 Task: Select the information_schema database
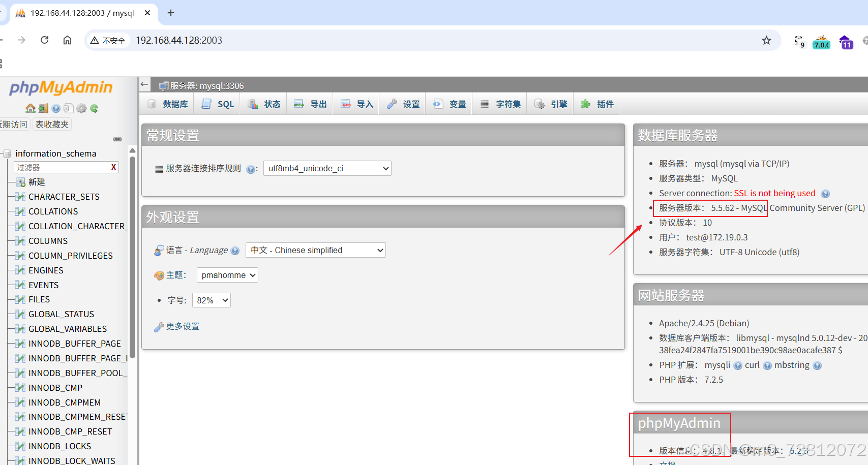pos(56,153)
